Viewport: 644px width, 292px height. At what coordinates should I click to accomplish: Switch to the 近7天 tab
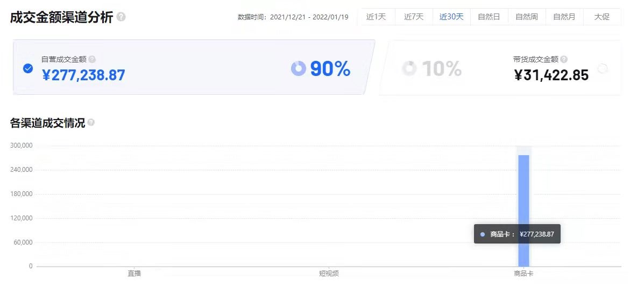[414, 17]
